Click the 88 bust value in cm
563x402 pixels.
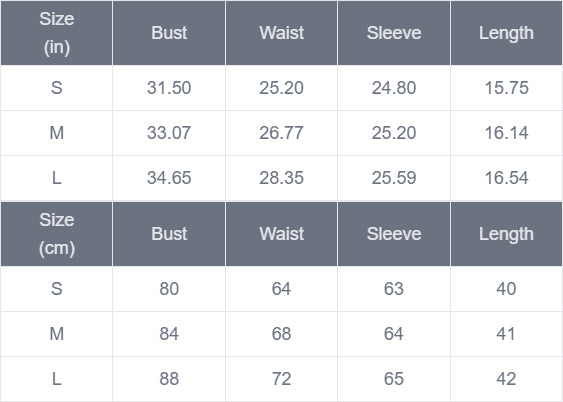(x=169, y=379)
